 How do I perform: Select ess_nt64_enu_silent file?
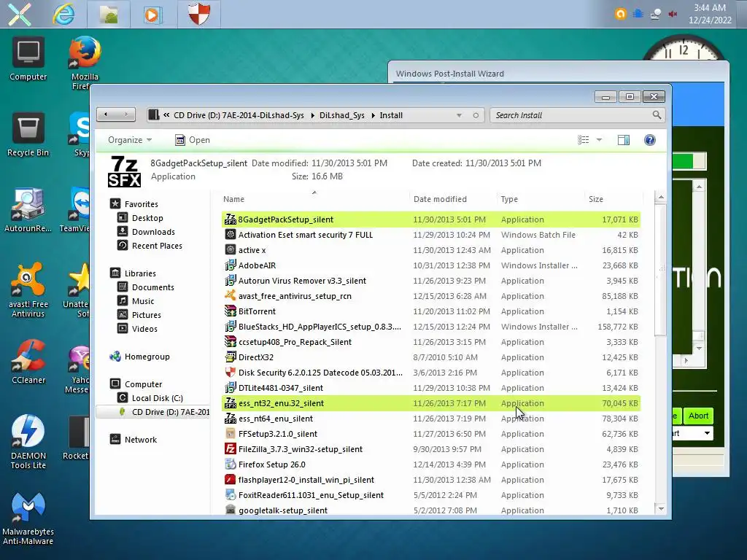(430, 418)
